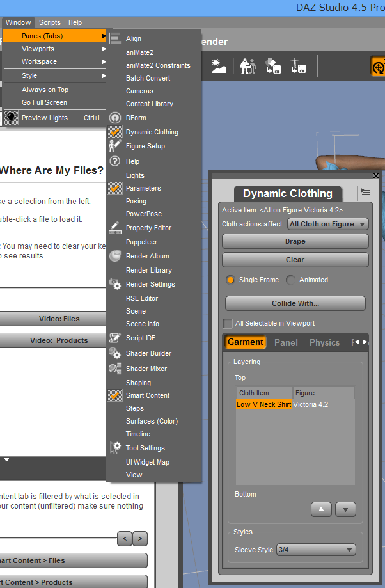This screenshot has height=588, width=385.
Task: Click the Figure Setup icon in menu
Action: (115, 146)
